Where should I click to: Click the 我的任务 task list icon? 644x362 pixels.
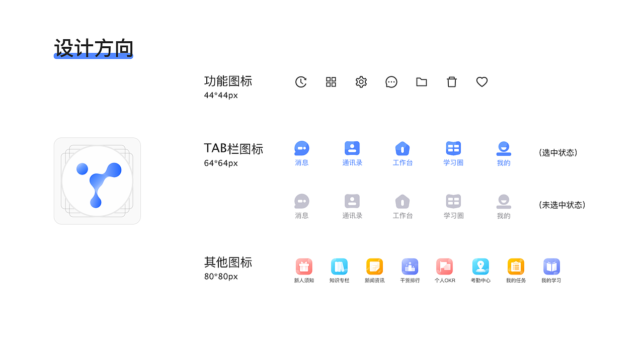click(x=516, y=266)
